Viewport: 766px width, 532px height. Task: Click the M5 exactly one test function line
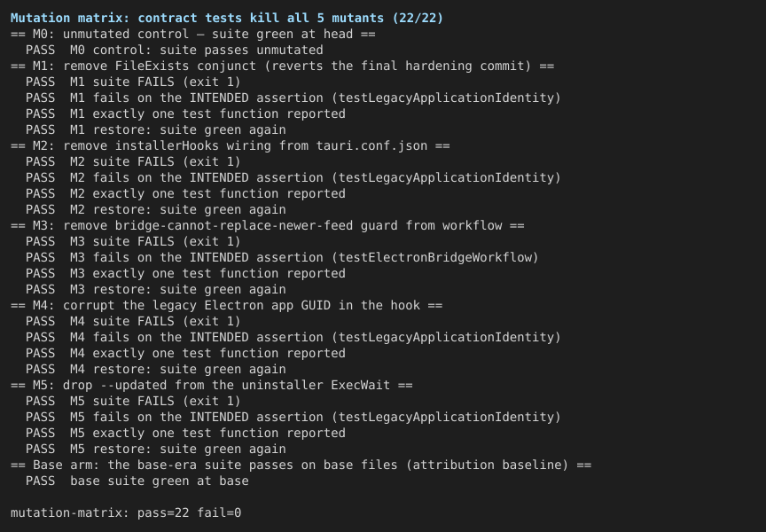pyautogui.click(x=185, y=434)
